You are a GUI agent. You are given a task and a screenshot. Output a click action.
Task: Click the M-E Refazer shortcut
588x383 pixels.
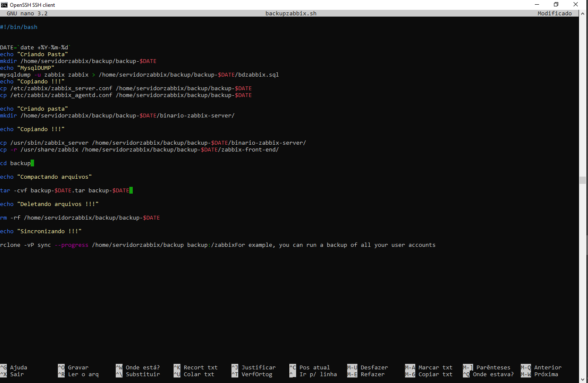pyautogui.click(x=366, y=374)
